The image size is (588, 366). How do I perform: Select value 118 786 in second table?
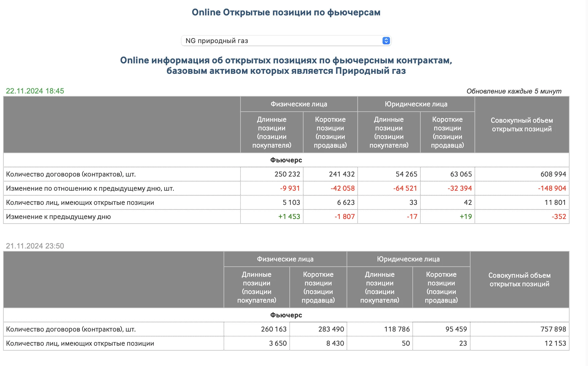tap(397, 329)
